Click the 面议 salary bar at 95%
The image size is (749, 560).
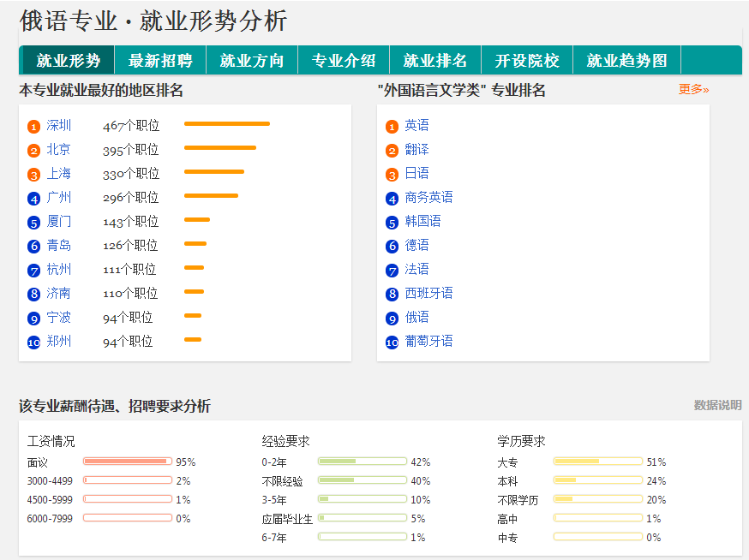(128, 462)
